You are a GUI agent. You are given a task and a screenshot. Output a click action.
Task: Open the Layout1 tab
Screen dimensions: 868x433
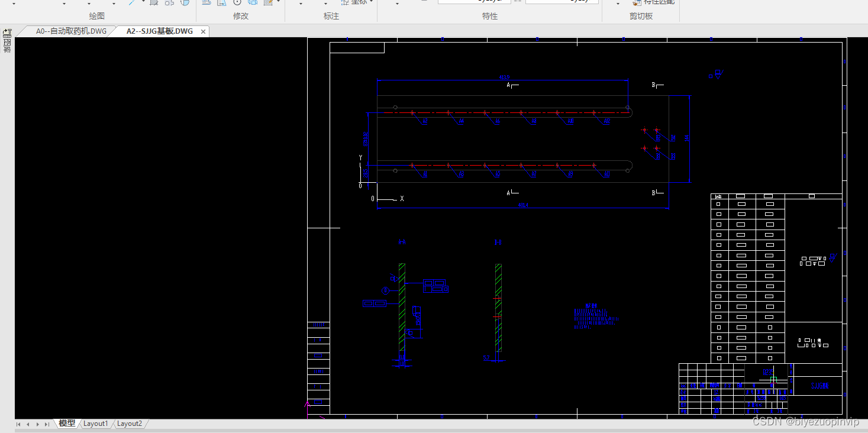tap(96, 424)
